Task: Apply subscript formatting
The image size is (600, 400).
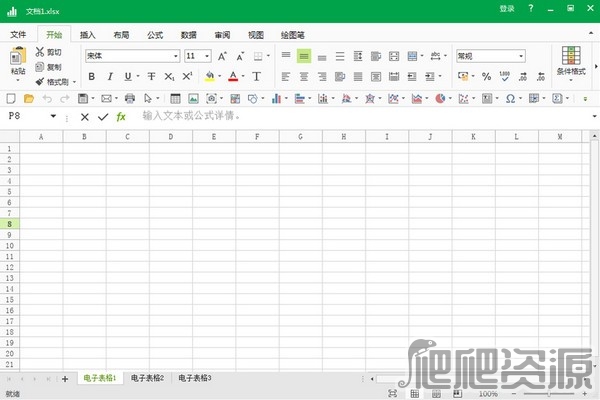Action: click(x=170, y=77)
